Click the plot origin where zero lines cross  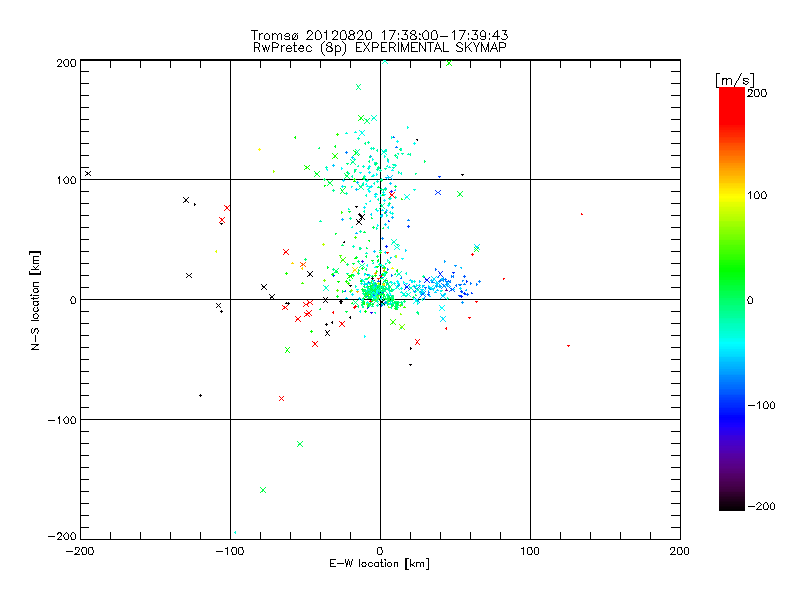coord(380,299)
